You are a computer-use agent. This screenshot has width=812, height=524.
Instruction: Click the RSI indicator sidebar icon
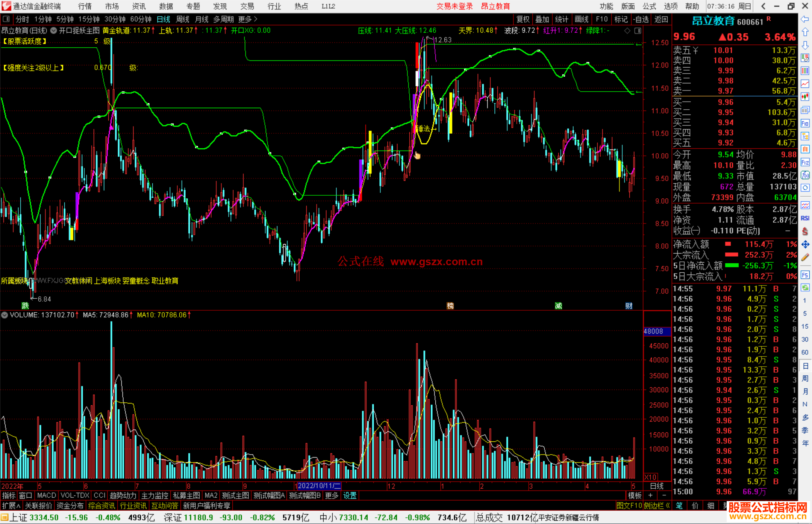point(805,218)
